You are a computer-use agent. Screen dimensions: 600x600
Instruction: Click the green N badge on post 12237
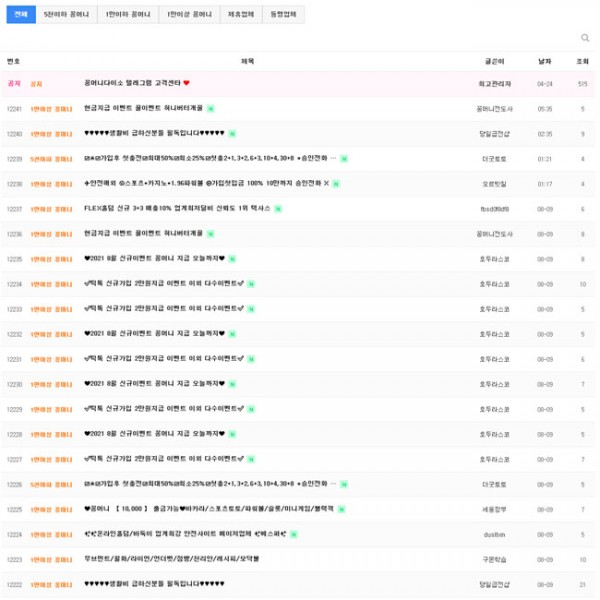[x=278, y=209]
